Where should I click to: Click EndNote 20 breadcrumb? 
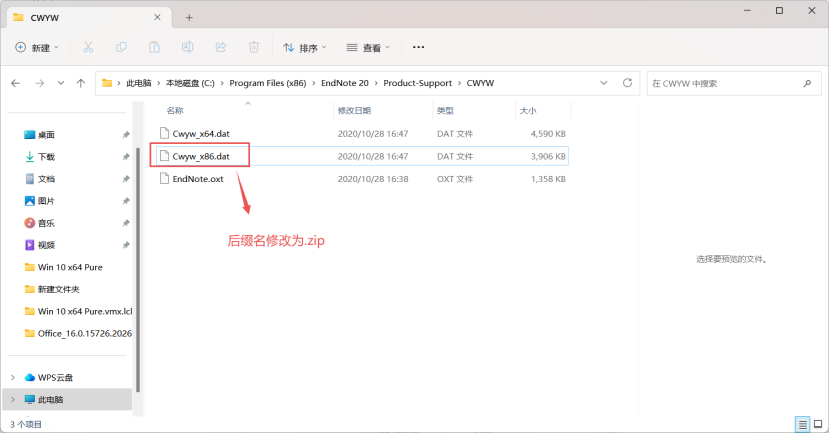pos(345,83)
